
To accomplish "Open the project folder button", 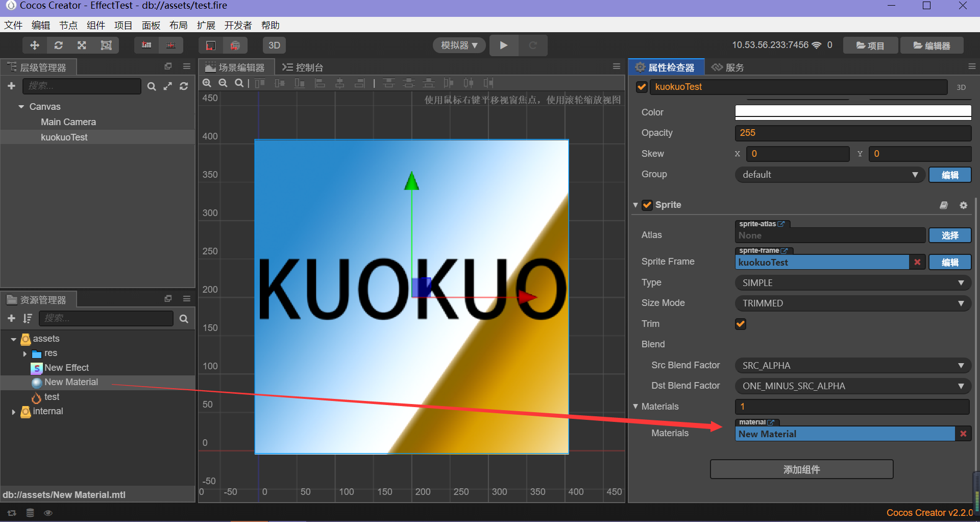I will pyautogui.click(x=870, y=45).
